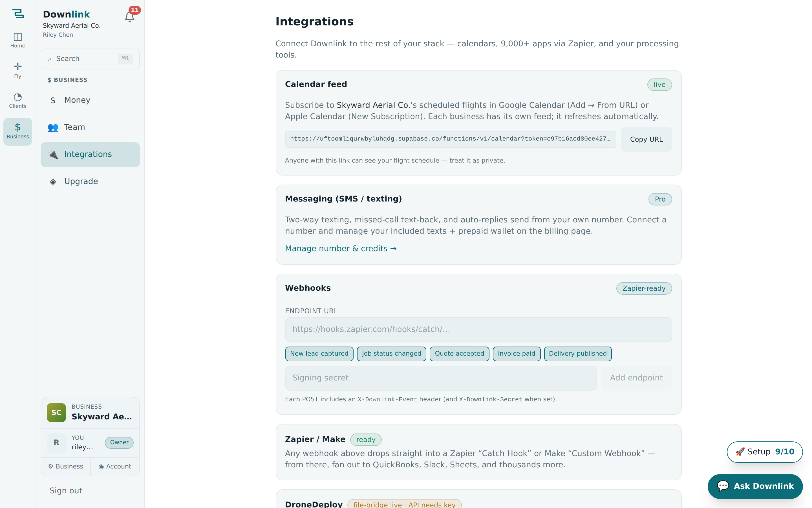812x508 pixels.
Task: Open notifications bell with 11 badge
Action: [130, 16]
